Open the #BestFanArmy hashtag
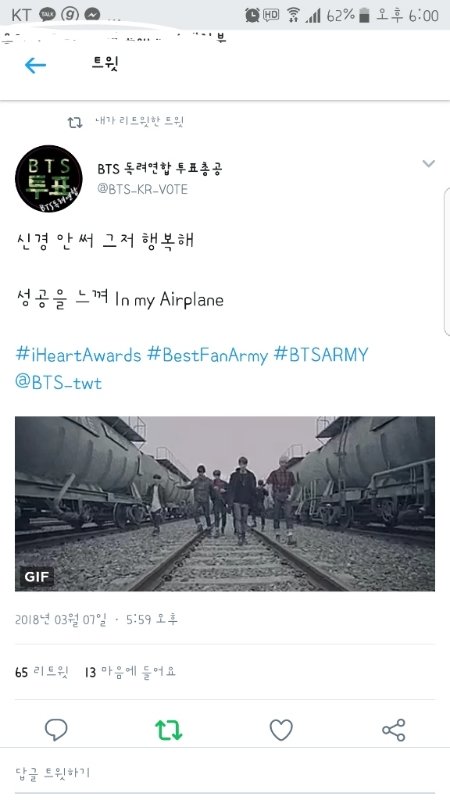This screenshot has height=800, width=450. point(207,355)
